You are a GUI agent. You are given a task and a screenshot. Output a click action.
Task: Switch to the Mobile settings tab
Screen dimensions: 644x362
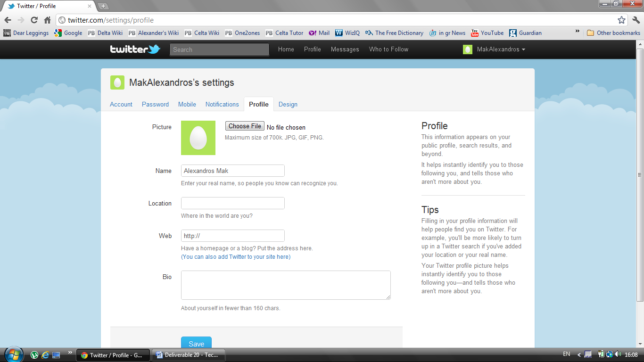(x=187, y=104)
